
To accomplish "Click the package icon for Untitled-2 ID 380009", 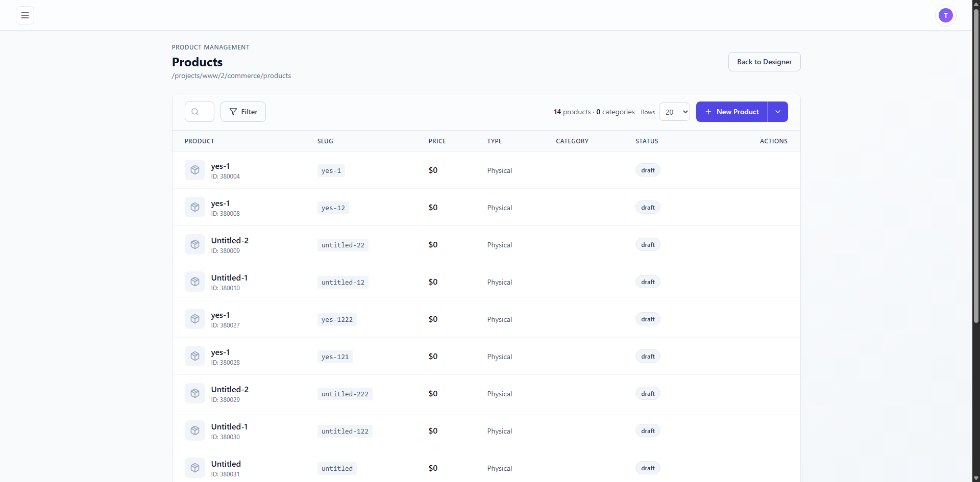I will point(195,245).
